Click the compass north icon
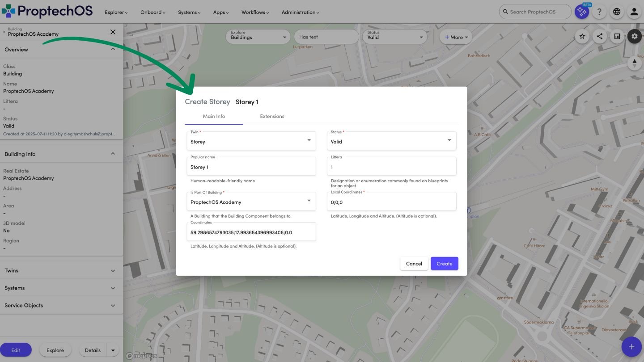Image resolution: width=644 pixels, height=362 pixels. point(634,63)
